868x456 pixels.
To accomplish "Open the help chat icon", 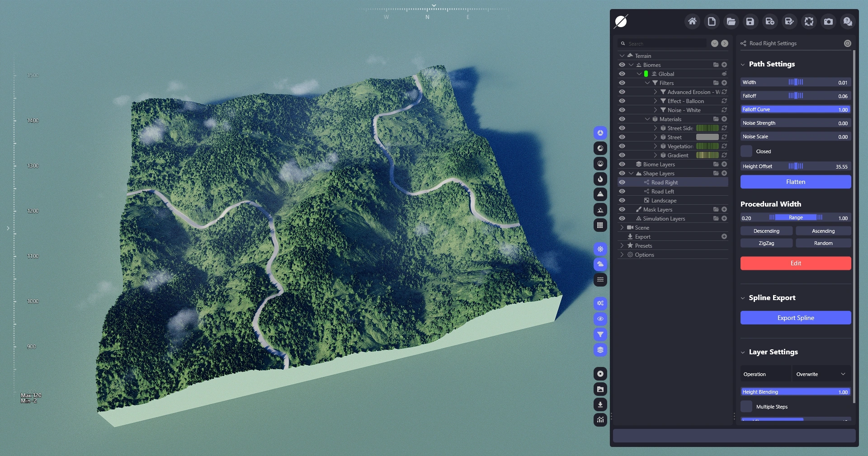I will tap(848, 21).
